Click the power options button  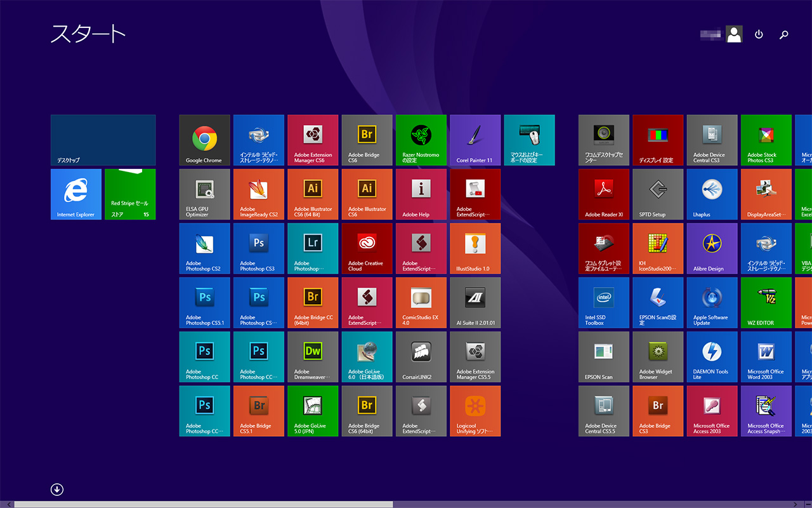(x=759, y=34)
